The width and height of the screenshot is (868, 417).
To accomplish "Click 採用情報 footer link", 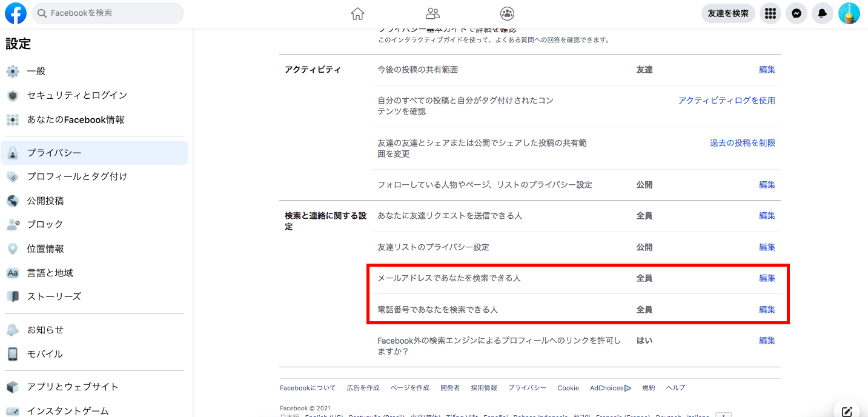I will [x=484, y=388].
